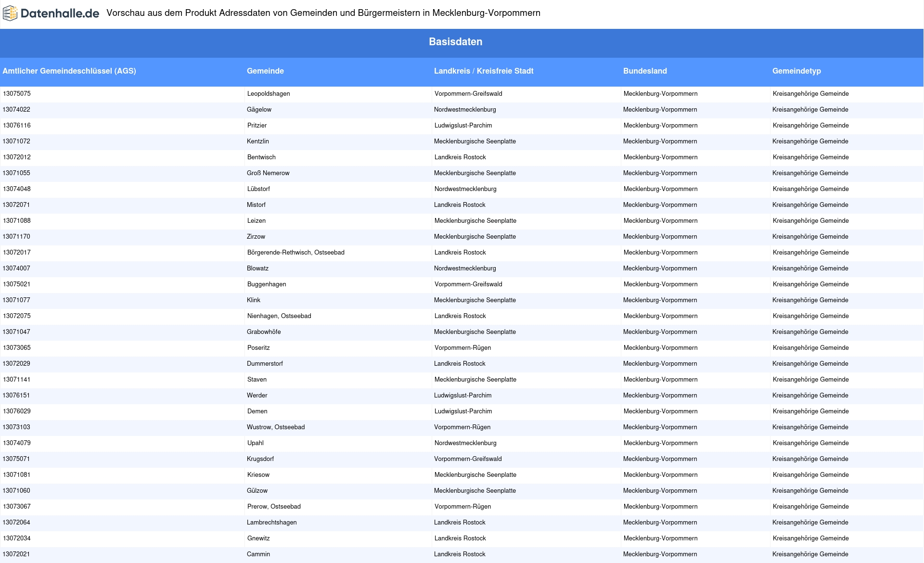Click Mecklenburg-Vorpommern in the Zirzow row
The width and height of the screenshot is (924, 563).
point(660,237)
